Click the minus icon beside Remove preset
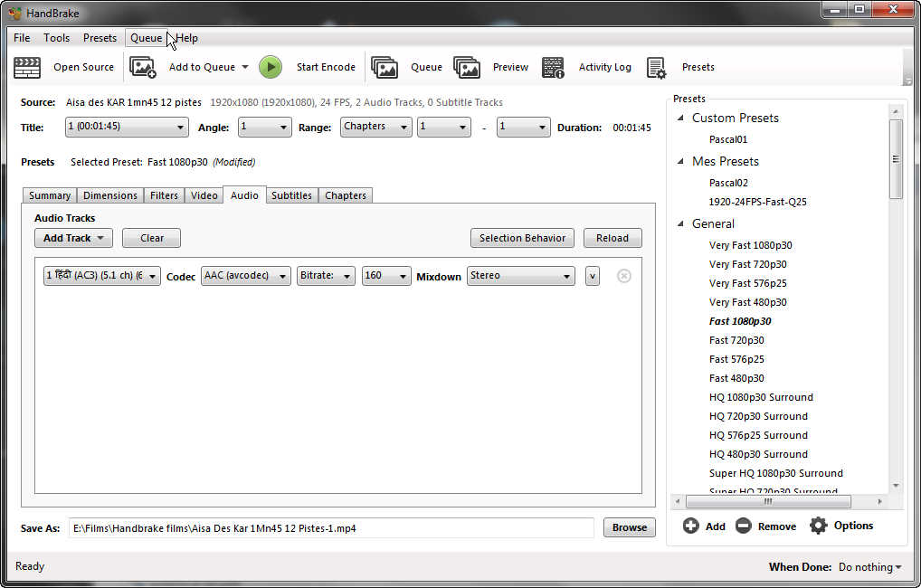 tap(743, 526)
